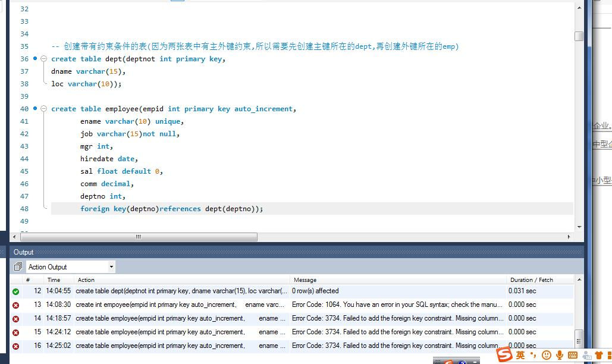Click the Sogou input method S logo
The height and width of the screenshot is (364, 612).
pyautogui.click(x=504, y=354)
